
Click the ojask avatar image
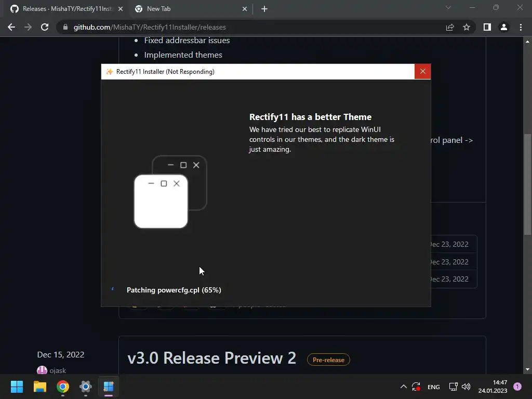tap(42, 370)
